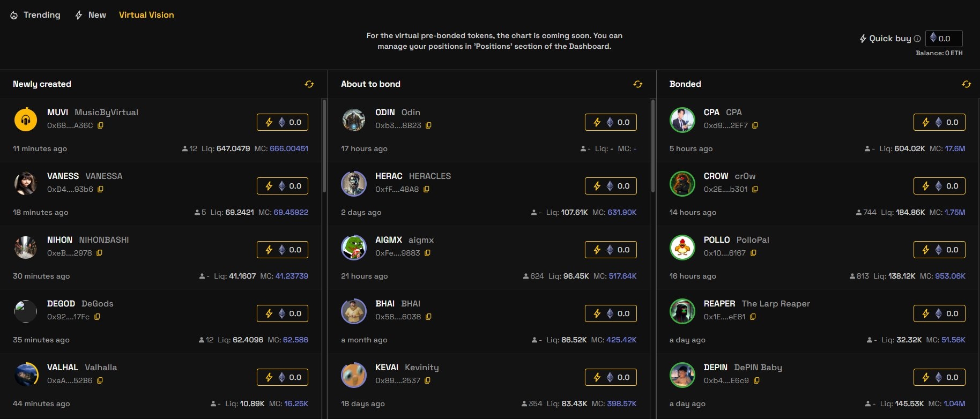Screen dimensions: 980x419
Task: Click the CPA token avatar
Action: point(682,120)
